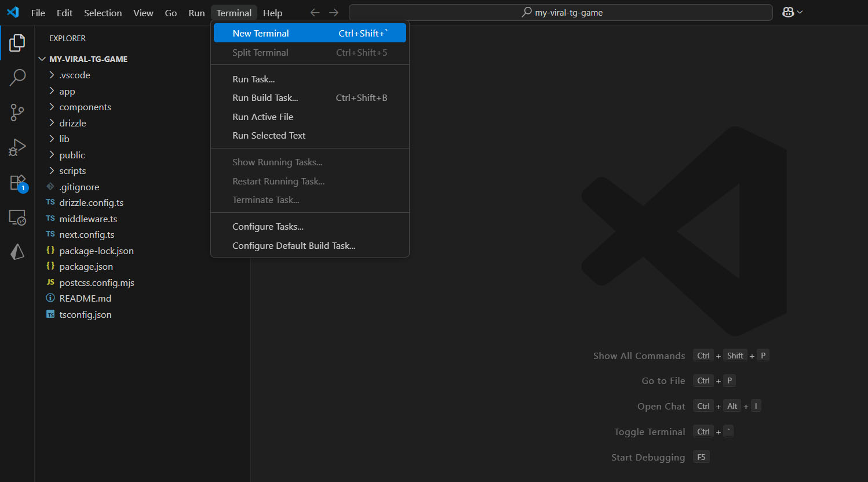
Task: Open the Prisma icon in activity bar
Action: (x=17, y=252)
